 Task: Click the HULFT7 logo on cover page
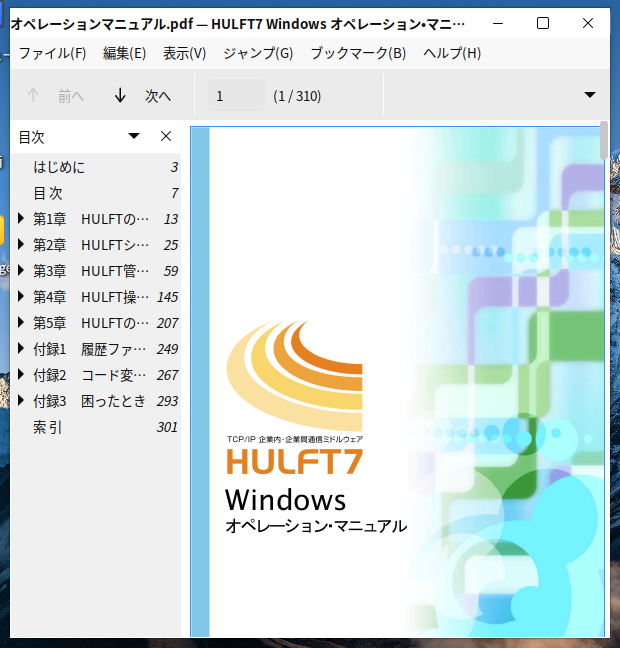coord(294,462)
